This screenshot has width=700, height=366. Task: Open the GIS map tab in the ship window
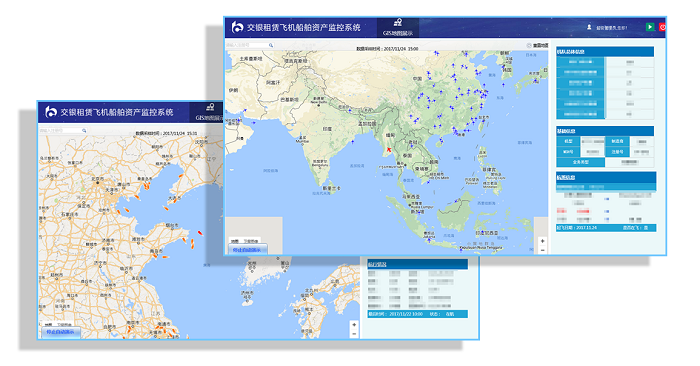coord(208,112)
